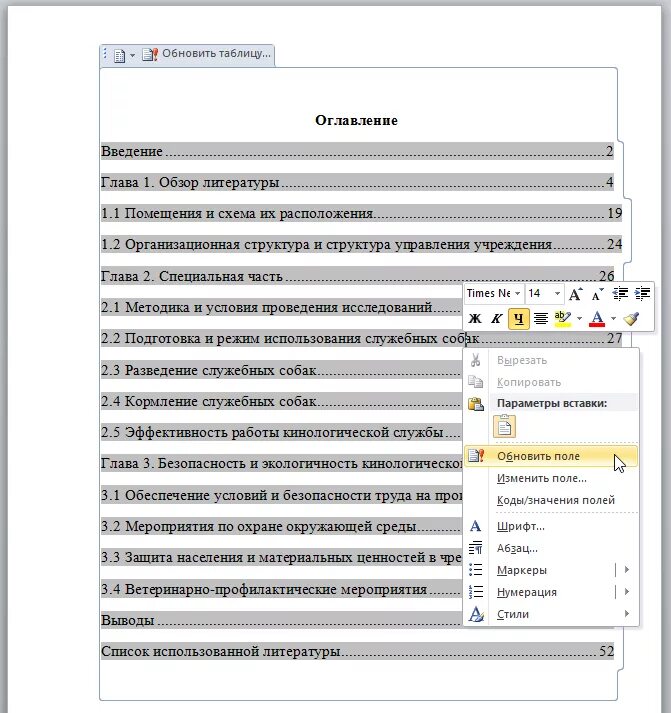The height and width of the screenshot is (713, 671).
Task: Toggle underline (Ч) formatting
Action: pyautogui.click(x=519, y=319)
